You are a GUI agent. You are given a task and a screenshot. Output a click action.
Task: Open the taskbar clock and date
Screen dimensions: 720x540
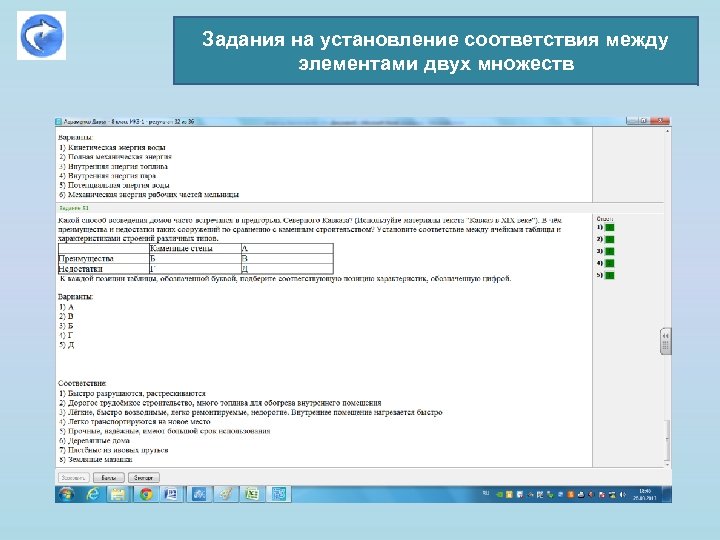[x=645, y=495]
